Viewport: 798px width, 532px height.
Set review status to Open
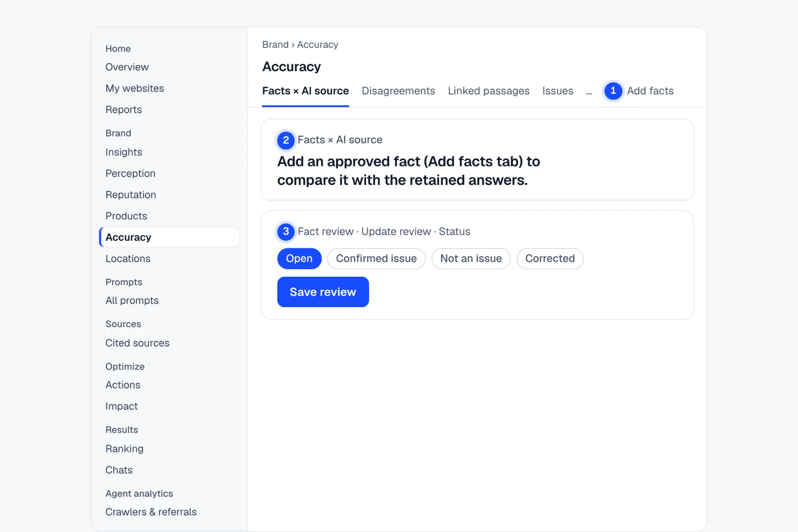point(299,259)
